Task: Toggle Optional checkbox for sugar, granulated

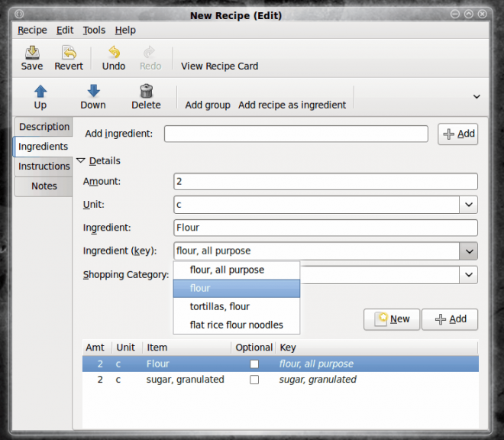Action: pos(254,380)
